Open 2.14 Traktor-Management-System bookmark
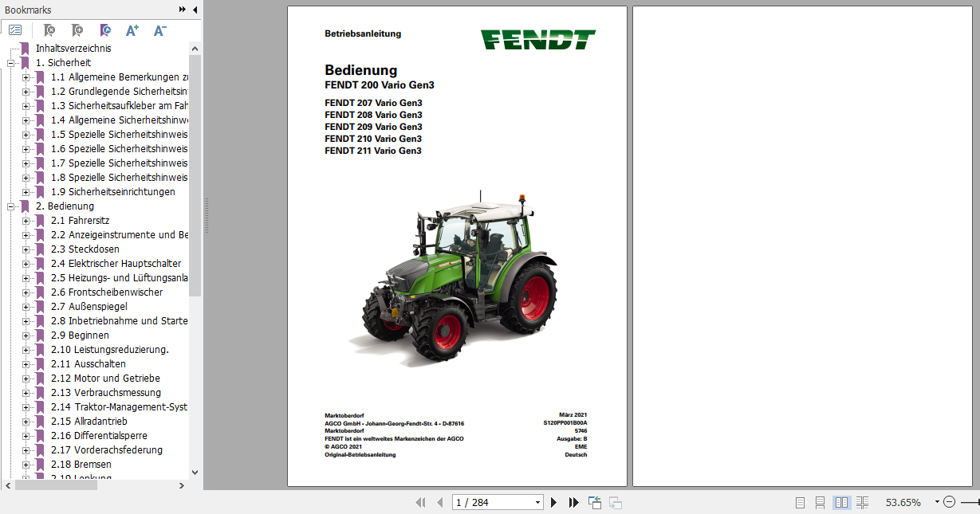Viewport: 980px width, 514px height. tap(120, 407)
